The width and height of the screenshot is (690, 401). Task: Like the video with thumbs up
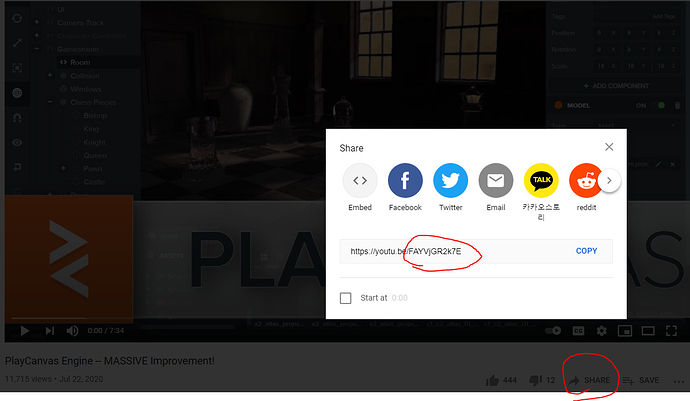coord(493,380)
